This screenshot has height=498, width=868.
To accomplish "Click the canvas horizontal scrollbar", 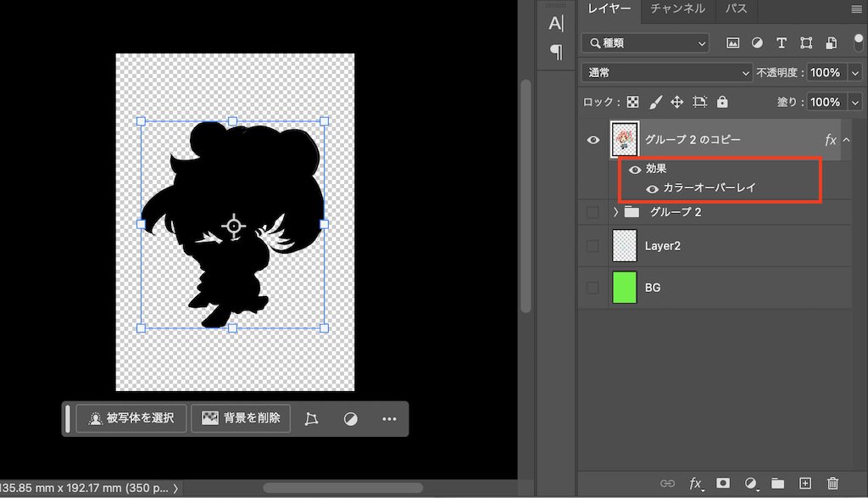I will click(x=342, y=488).
